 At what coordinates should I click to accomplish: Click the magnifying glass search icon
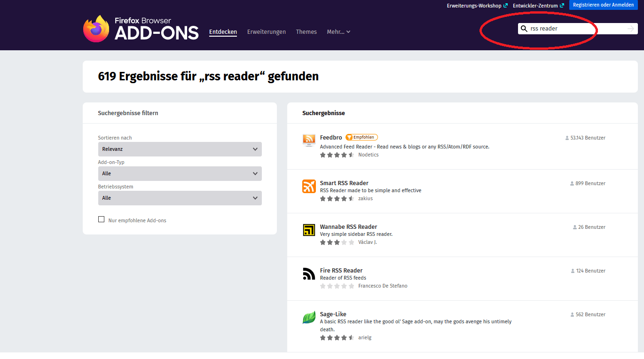[x=524, y=29]
